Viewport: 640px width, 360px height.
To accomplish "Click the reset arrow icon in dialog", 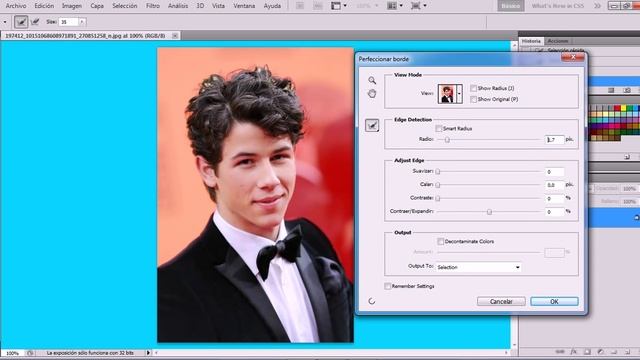I will [371, 301].
